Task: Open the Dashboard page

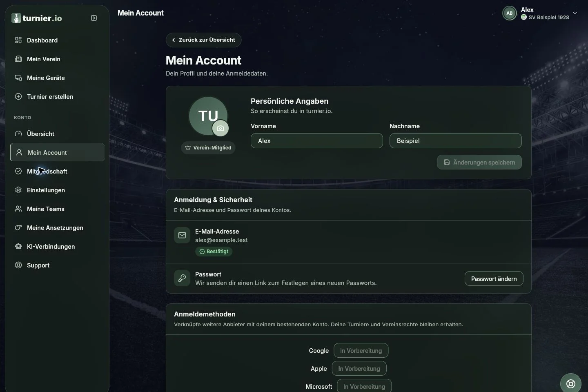Action: (57, 40)
